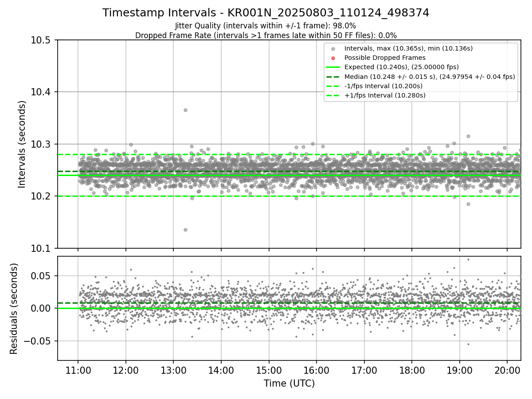
Task: Click the '-1/fps Interval (10.200s)' legend entry
Action: click(383, 86)
